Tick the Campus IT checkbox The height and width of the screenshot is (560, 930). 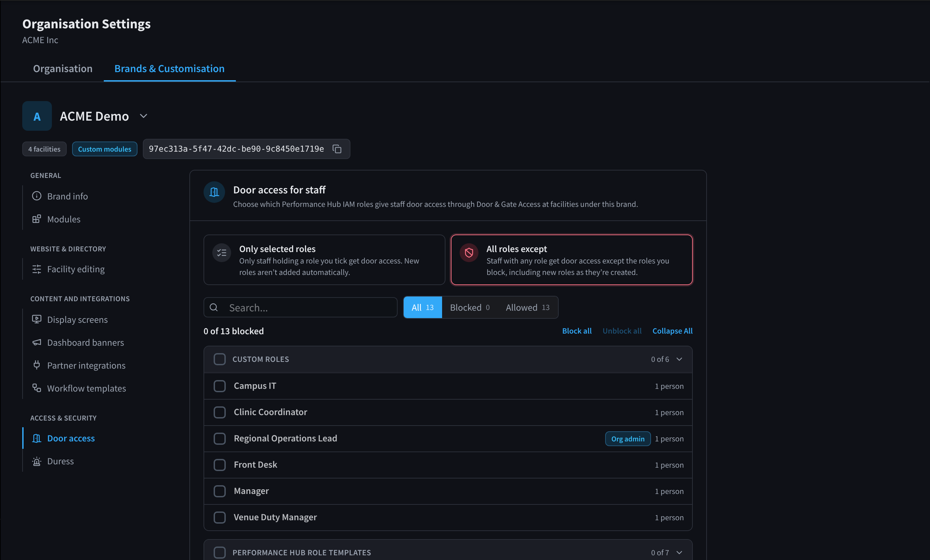[220, 386]
